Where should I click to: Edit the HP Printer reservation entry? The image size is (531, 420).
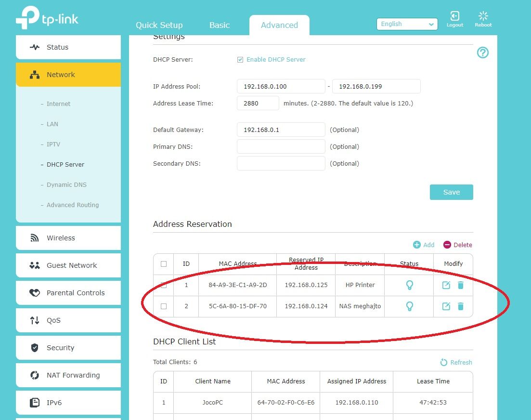(446, 285)
